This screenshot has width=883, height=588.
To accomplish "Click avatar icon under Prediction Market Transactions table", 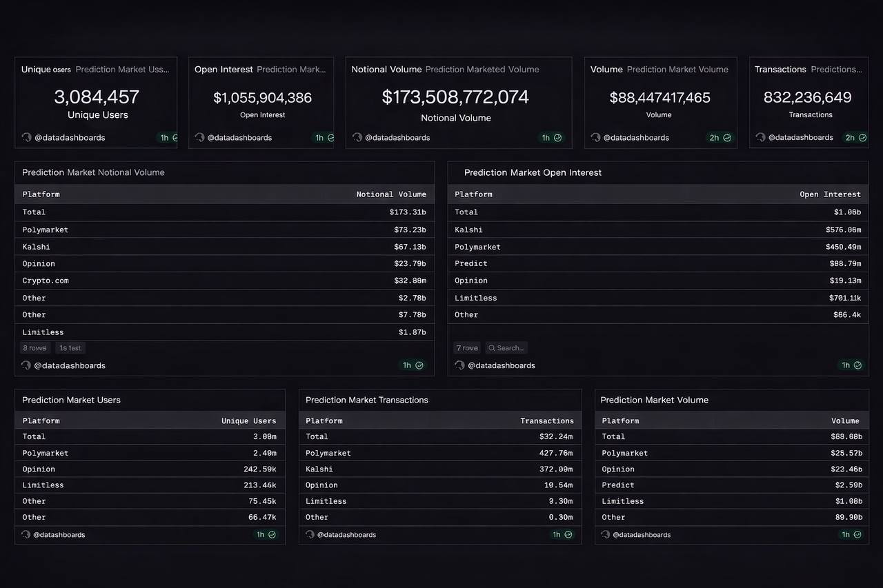I will [x=310, y=534].
